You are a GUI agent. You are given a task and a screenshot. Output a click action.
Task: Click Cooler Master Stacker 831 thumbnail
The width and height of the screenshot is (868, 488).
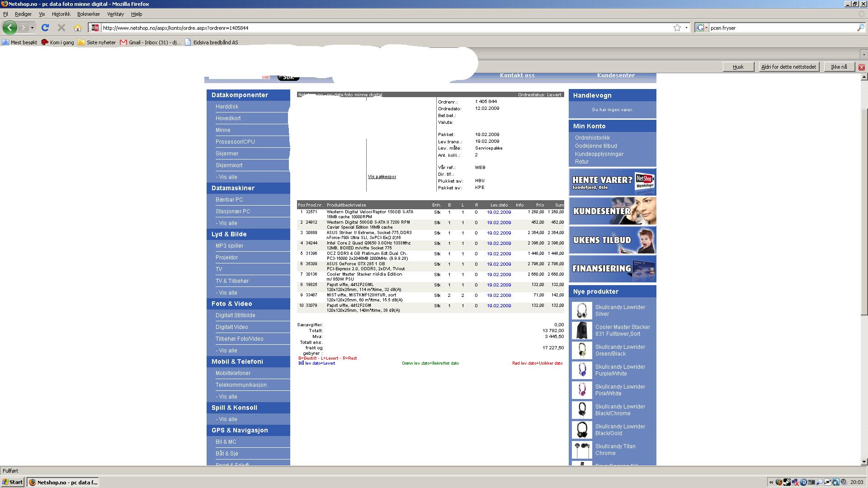tap(582, 330)
